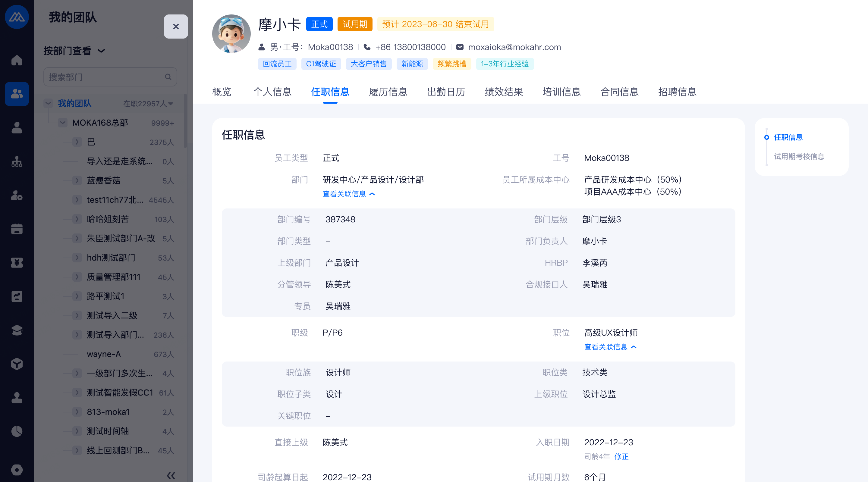Switch to the 出勤日历 tab

pos(446,92)
